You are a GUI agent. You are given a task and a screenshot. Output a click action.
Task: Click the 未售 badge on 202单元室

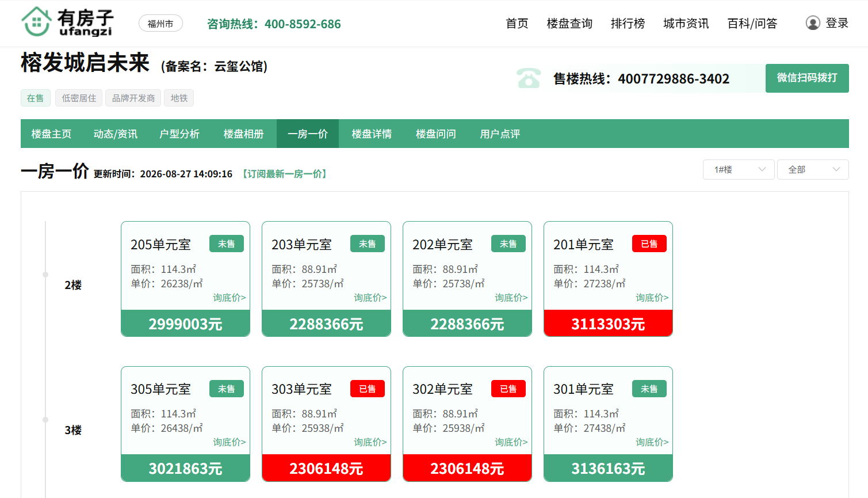508,244
